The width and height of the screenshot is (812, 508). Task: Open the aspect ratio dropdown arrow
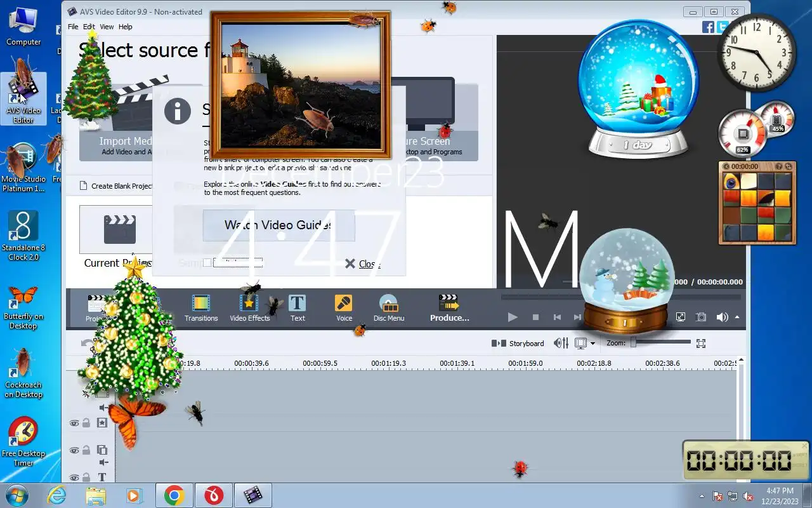[593, 344]
